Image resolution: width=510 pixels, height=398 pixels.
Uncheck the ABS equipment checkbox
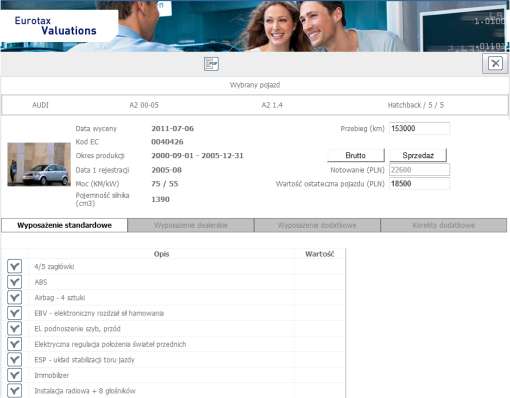point(14,282)
